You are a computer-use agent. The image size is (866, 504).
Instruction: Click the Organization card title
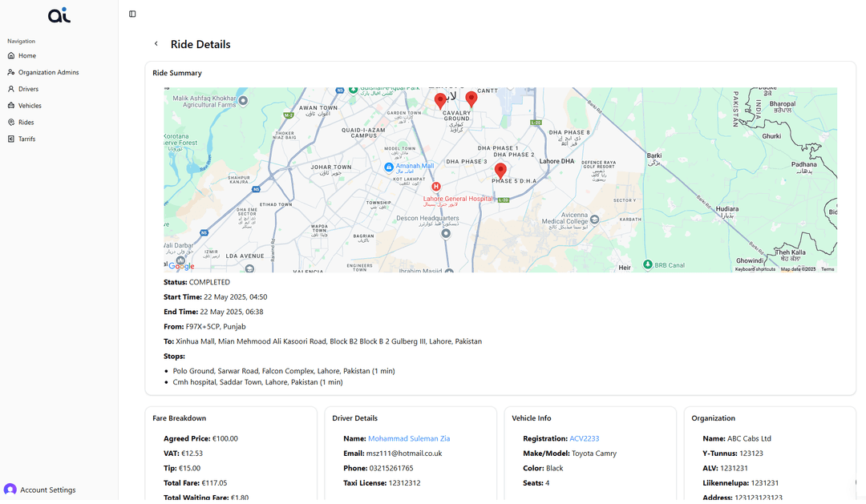(x=713, y=418)
